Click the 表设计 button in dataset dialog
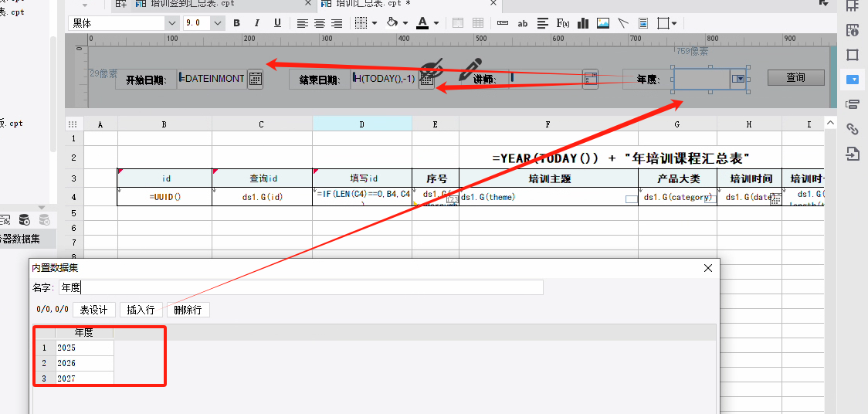Screen dimensions: 868x414 coord(93,310)
